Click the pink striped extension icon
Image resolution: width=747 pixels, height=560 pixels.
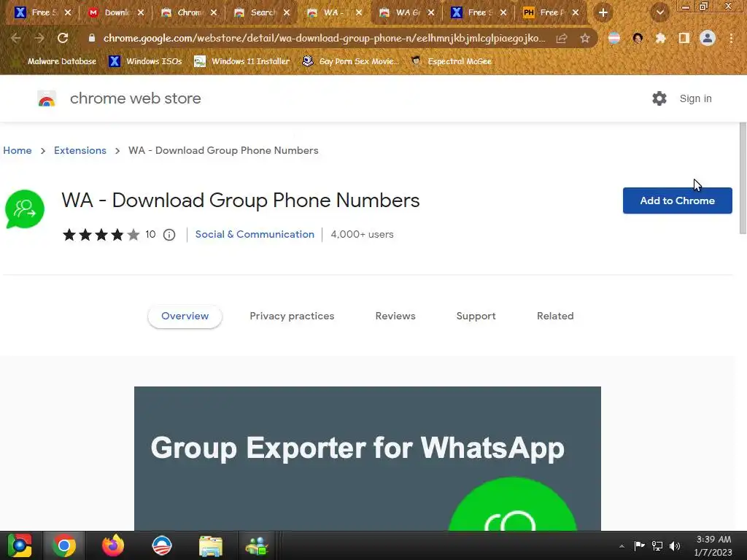click(614, 38)
